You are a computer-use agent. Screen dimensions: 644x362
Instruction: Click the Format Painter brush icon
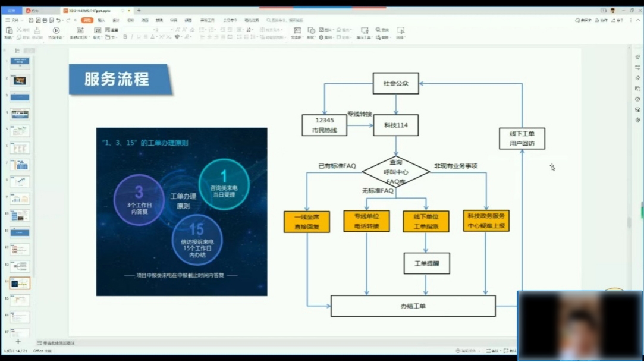(x=37, y=30)
